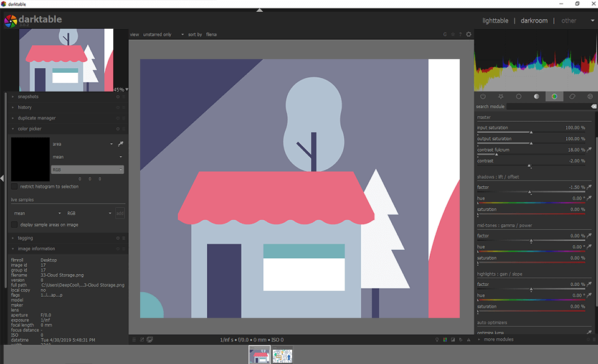The image size is (598, 364).
Task: Pick contrast fulcrum with its eyedropper
Action: [x=589, y=150]
